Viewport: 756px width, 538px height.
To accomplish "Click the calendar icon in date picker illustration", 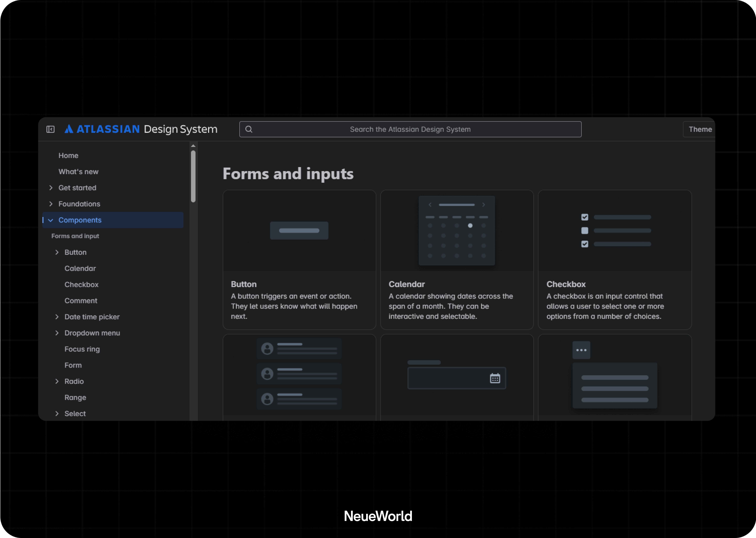I will [x=495, y=378].
